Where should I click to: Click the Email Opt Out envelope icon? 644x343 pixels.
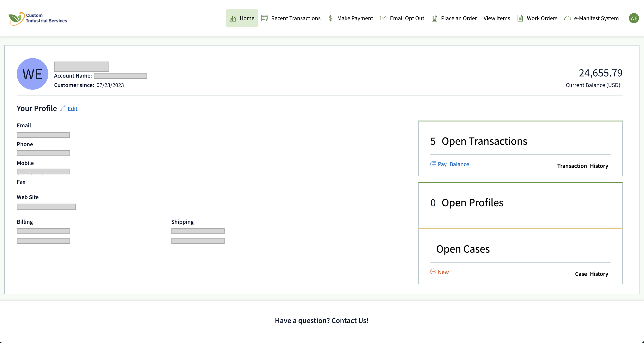click(383, 18)
